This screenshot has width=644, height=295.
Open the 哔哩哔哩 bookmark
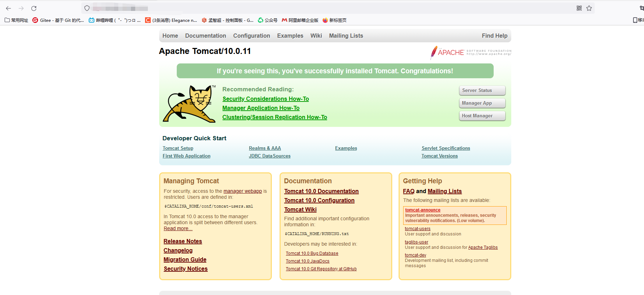114,20
